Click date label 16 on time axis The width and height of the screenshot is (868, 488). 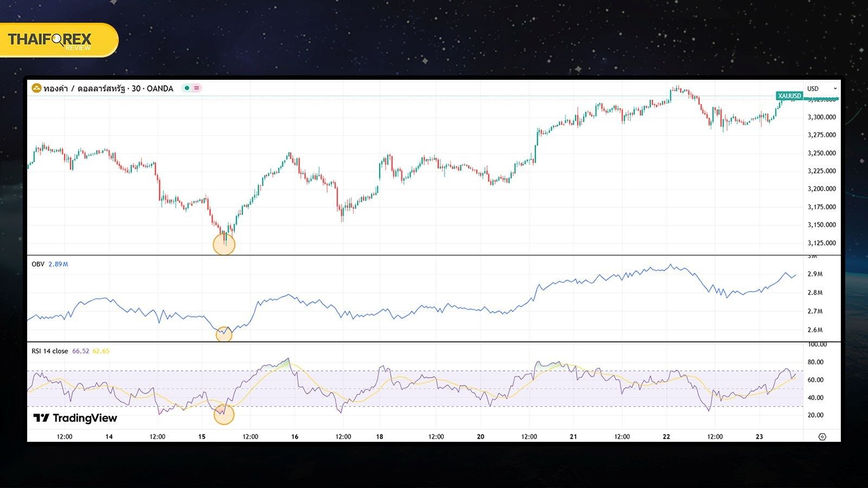click(x=295, y=436)
